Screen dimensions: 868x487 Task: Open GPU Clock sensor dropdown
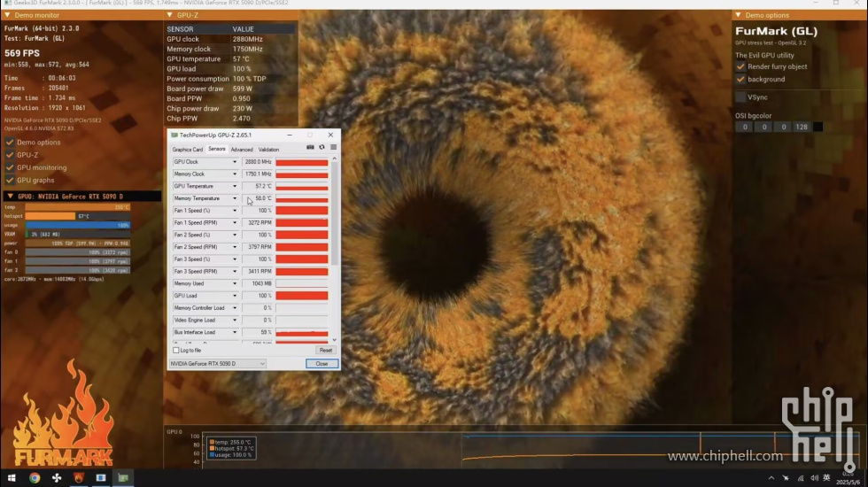click(234, 162)
